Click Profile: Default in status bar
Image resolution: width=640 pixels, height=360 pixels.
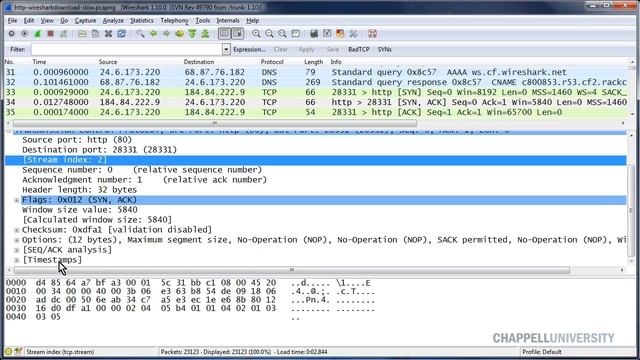coord(541,351)
